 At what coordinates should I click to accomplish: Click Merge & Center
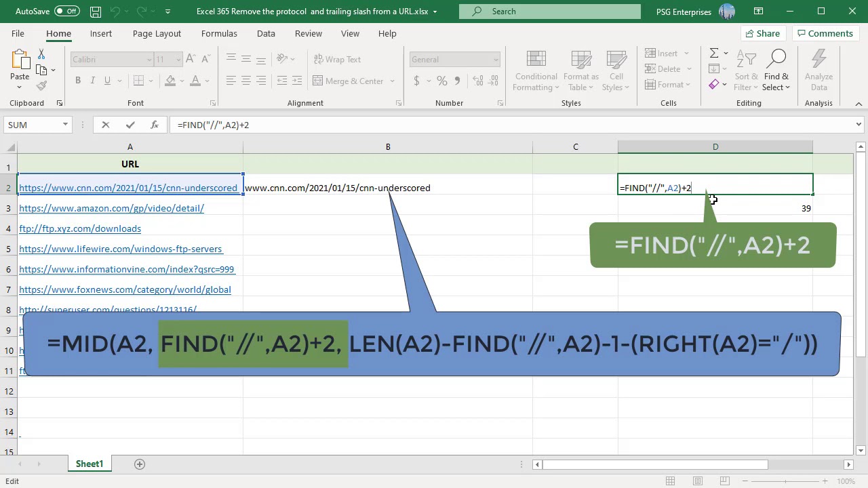(348, 81)
